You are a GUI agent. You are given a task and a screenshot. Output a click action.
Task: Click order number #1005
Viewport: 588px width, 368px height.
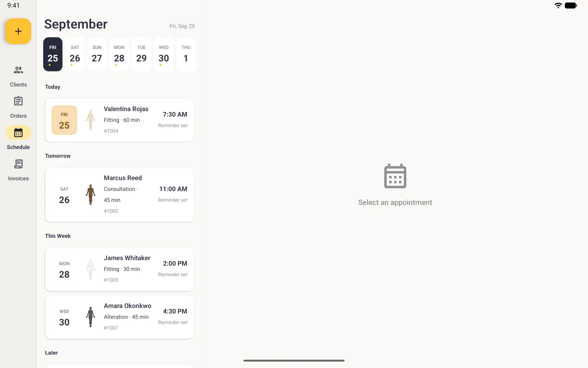point(111,280)
